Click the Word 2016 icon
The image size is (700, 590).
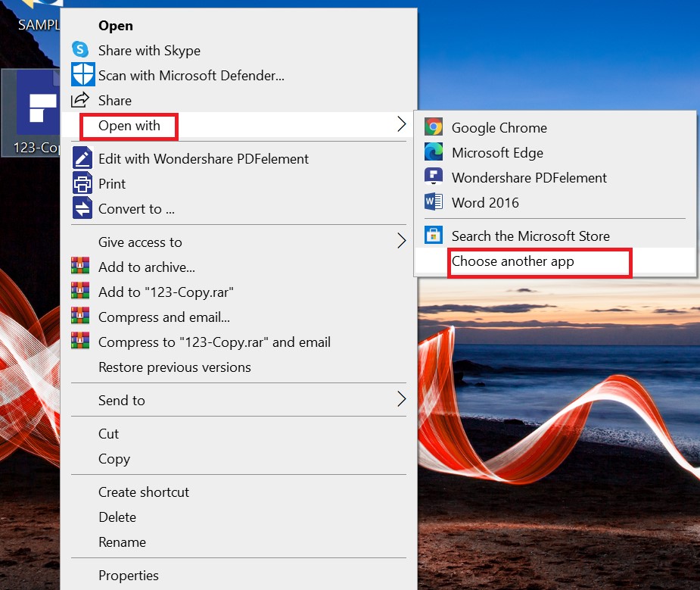tap(434, 202)
